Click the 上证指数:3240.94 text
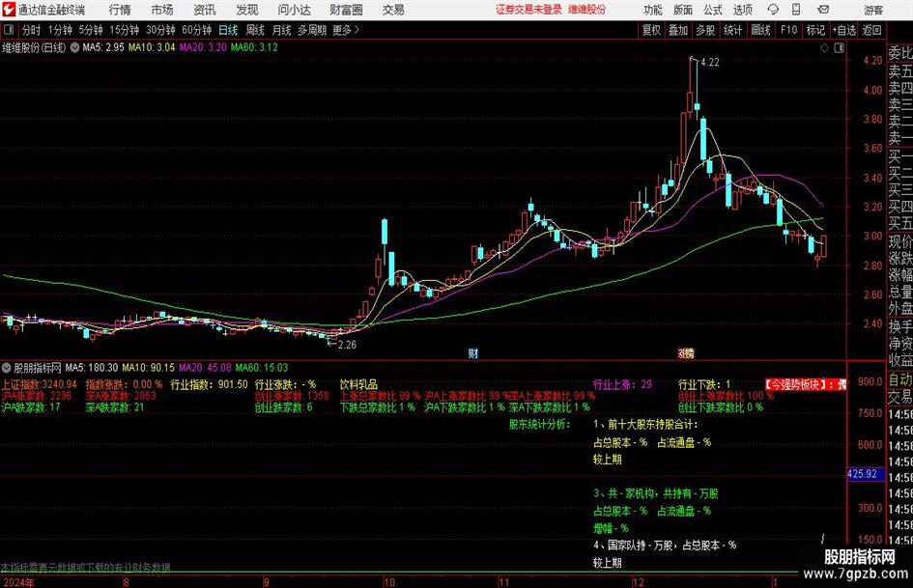Screen dimensions: 913x588 [39, 385]
